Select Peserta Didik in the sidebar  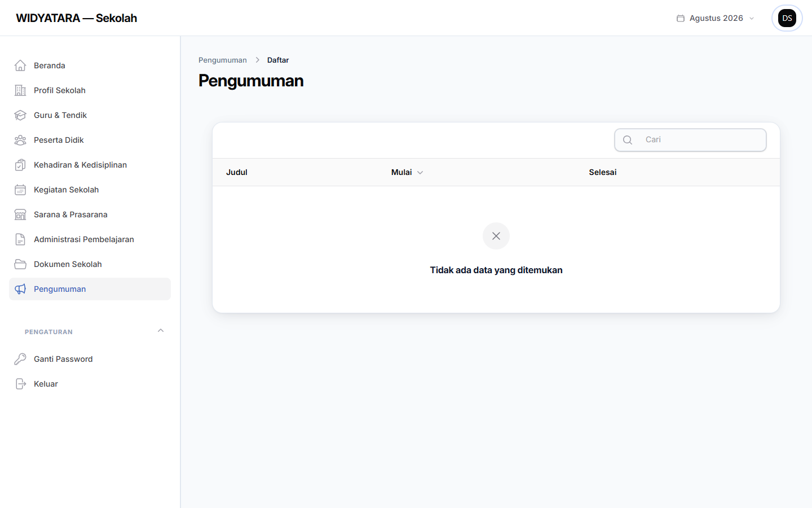coord(90,140)
